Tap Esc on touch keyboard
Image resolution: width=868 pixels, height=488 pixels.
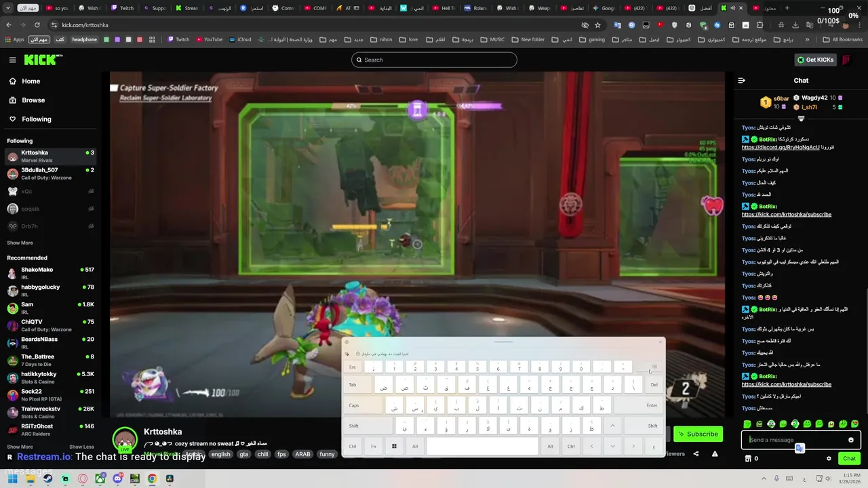point(353,367)
